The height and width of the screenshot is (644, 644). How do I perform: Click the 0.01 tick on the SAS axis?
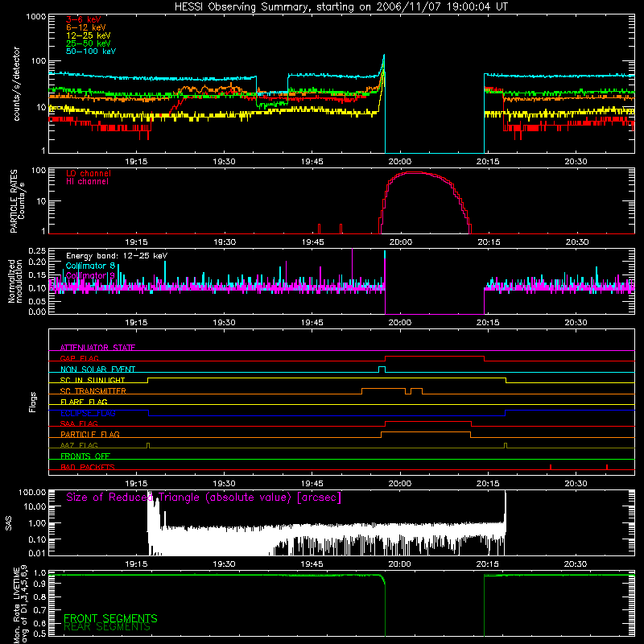click(x=37, y=553)
